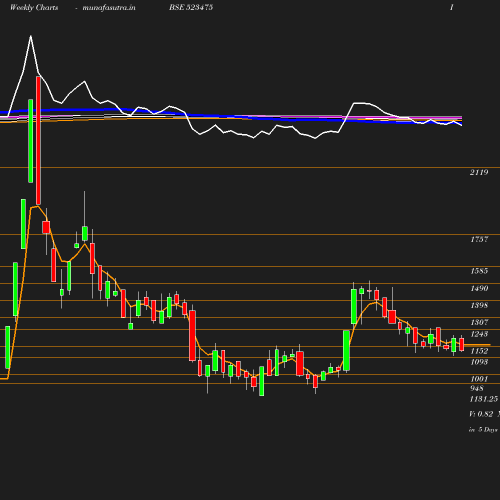
Task: Click the 1181.25 current price value
Action: point(484,399)
